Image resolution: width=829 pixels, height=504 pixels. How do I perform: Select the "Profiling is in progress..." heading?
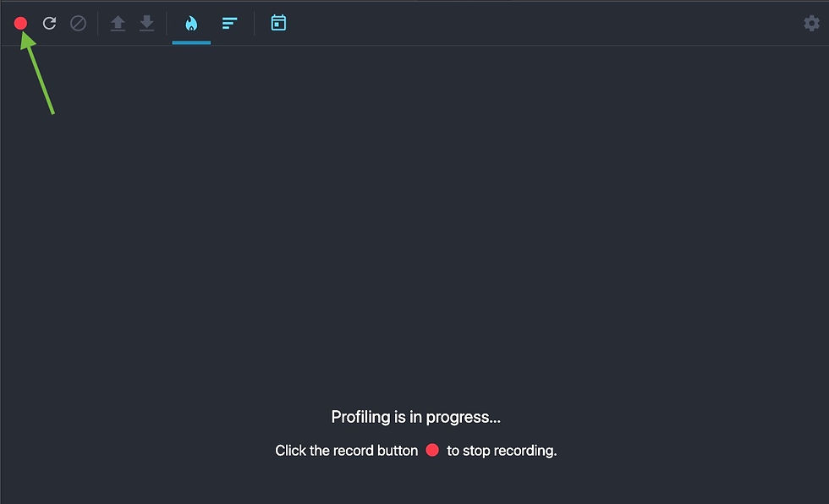pyautogui.click(x=415, y=418)
